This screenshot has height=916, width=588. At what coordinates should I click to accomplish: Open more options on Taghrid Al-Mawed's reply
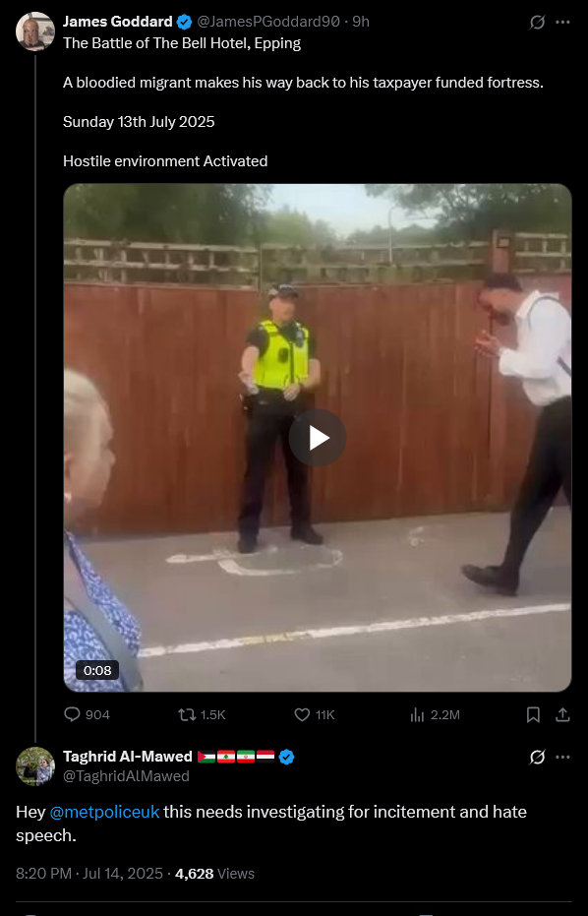point(562,758)
